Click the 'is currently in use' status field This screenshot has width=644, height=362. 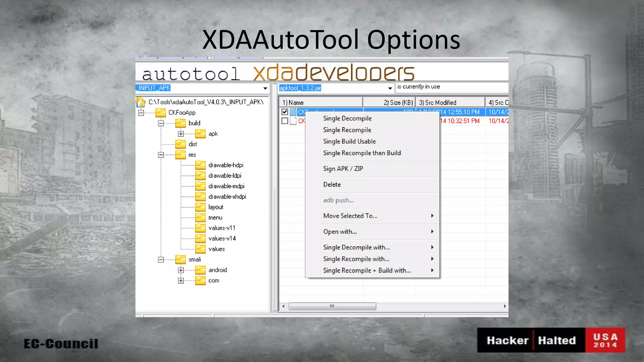(452, 87)
